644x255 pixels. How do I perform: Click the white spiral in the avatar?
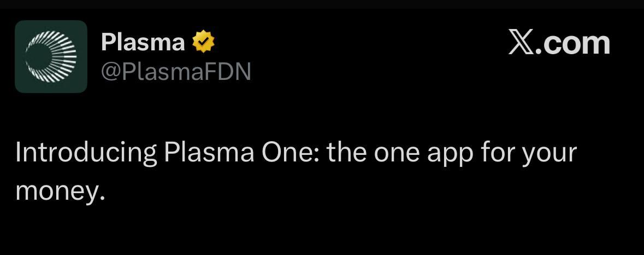click(51, 56)
